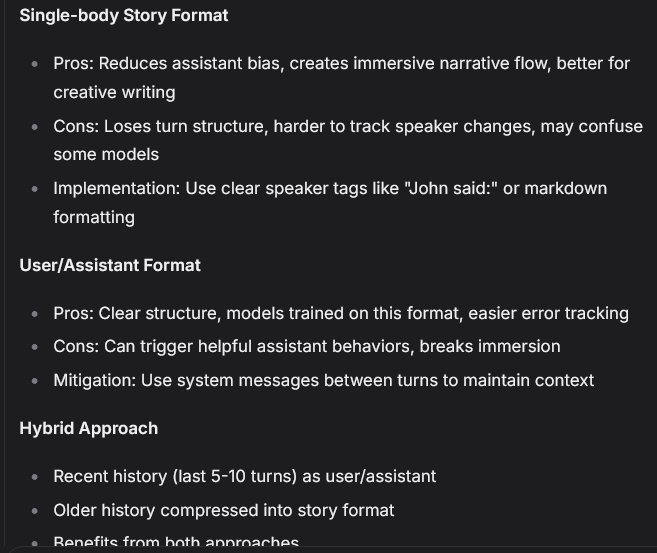Screen dimensions: 657x553
Task: Click the "Benefits from both approaches" line
Action: (x=176, y=541)
